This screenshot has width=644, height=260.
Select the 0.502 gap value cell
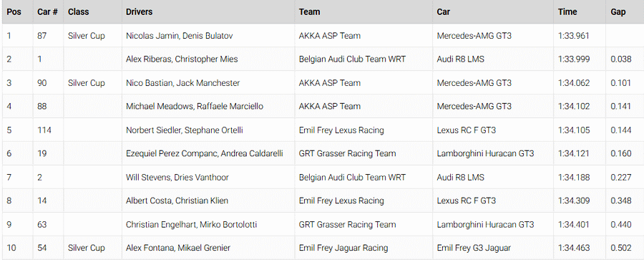tap(625, 248)
